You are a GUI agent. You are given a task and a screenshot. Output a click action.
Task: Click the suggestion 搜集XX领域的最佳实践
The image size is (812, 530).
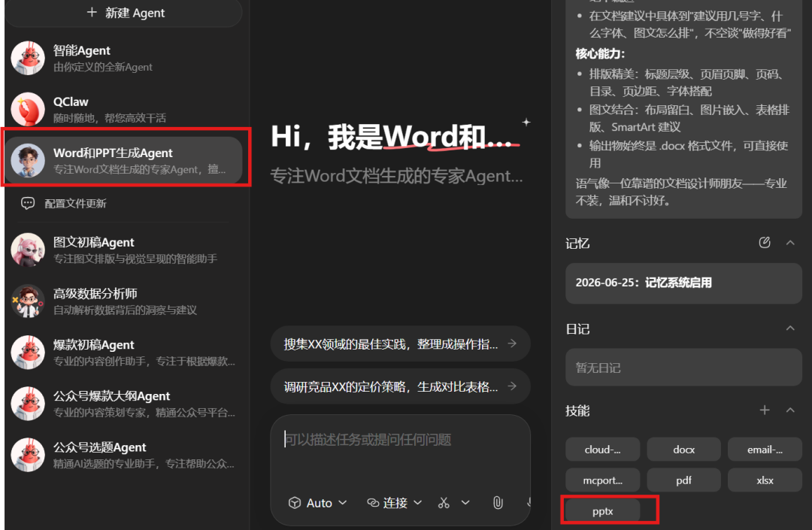(x=400, y=344)
